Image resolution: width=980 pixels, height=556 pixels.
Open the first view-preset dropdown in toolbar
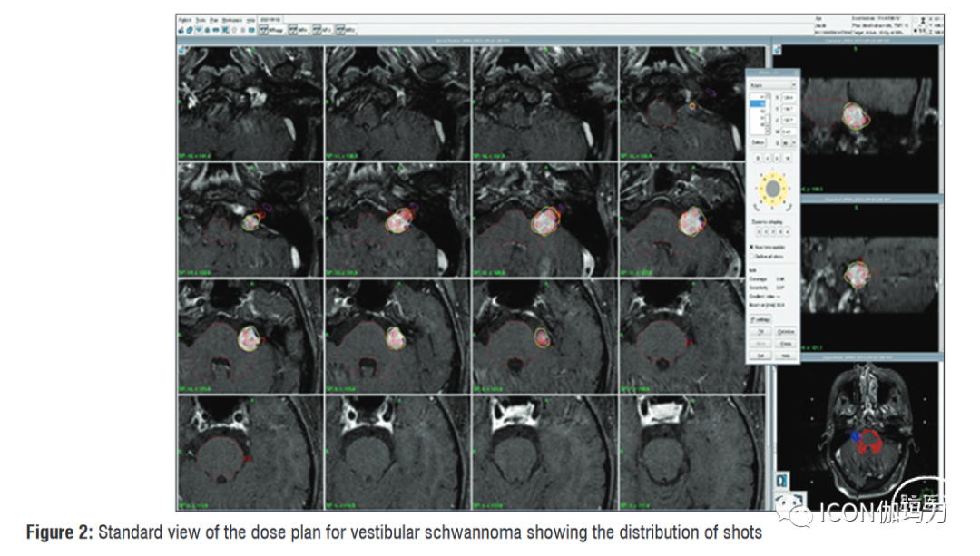click(x=272, y=29)
